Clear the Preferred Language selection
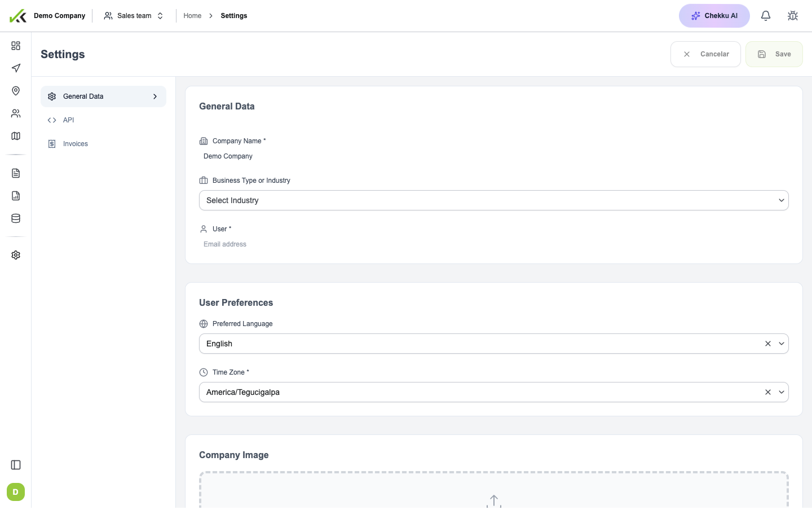This screenshot has height=510, width=812. pyautogui.click(x=768, y=344)
